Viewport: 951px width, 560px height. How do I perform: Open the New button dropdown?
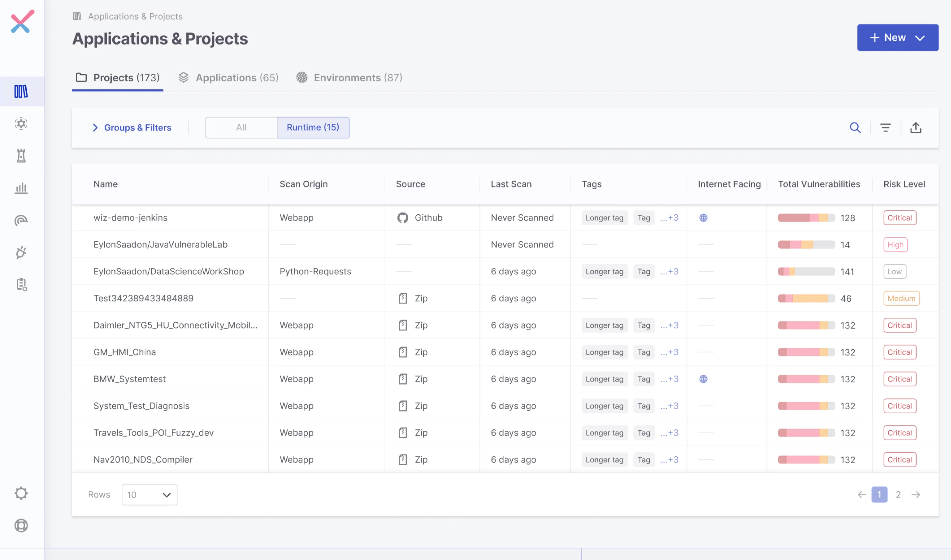897,37
